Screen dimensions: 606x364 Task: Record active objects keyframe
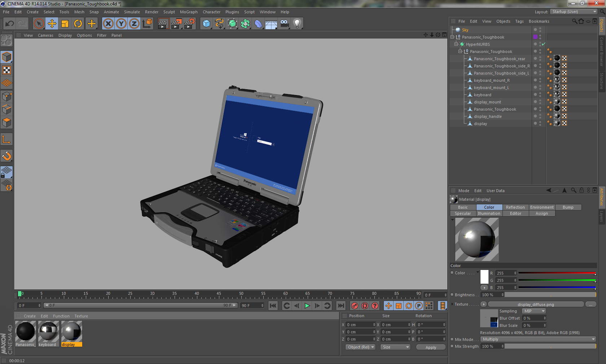pyautogui.click(x=355, y=306)
